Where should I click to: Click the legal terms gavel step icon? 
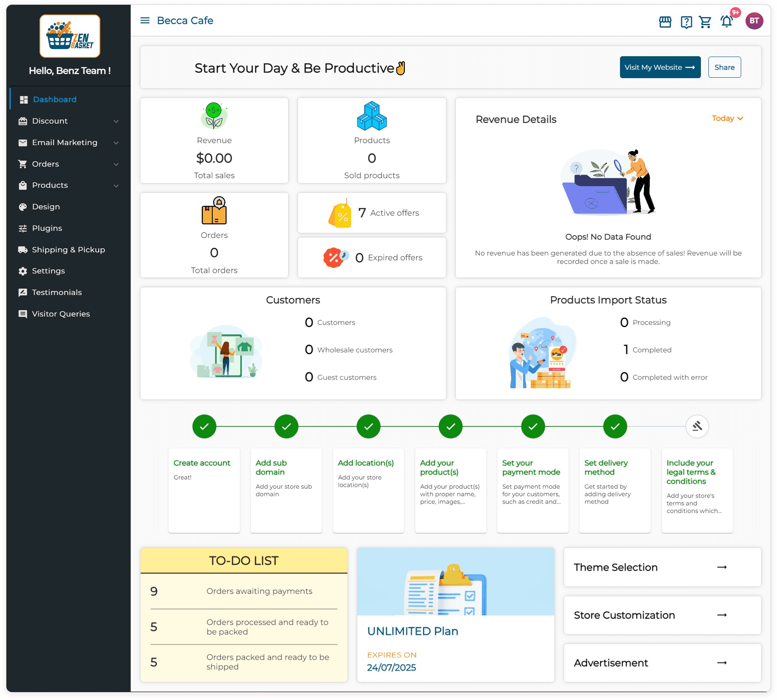(x=697, y=426)
